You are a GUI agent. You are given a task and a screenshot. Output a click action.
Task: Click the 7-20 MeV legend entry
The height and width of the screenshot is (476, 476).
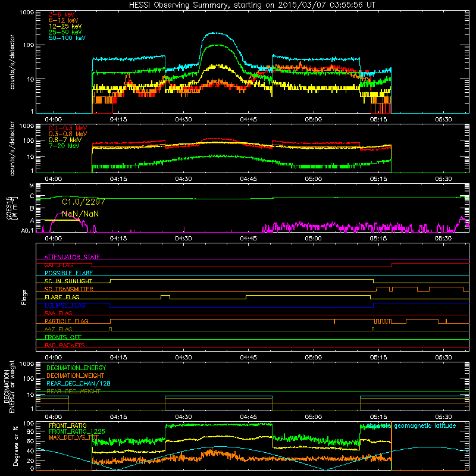coord(64,146)
